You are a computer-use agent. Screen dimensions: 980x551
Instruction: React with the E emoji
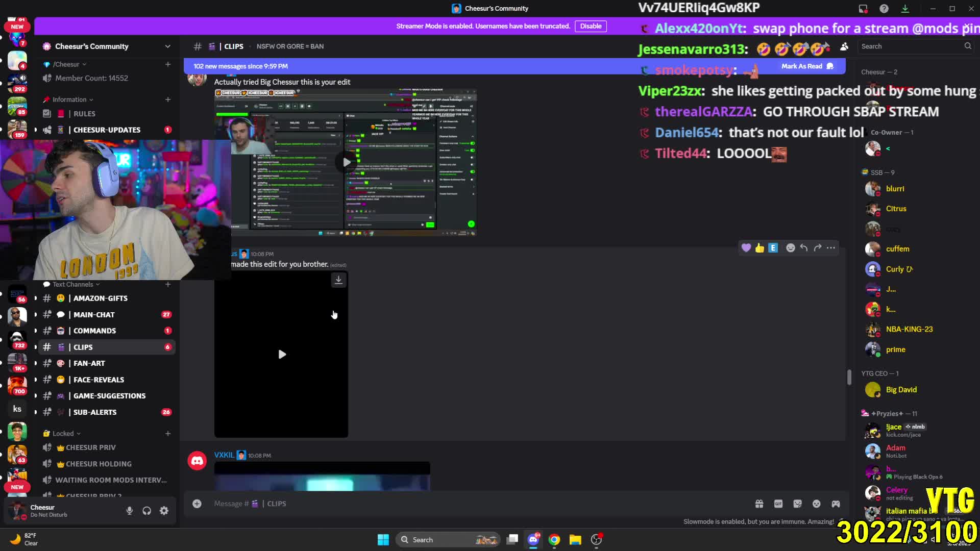pyautogui.click(x=773, y=248)
